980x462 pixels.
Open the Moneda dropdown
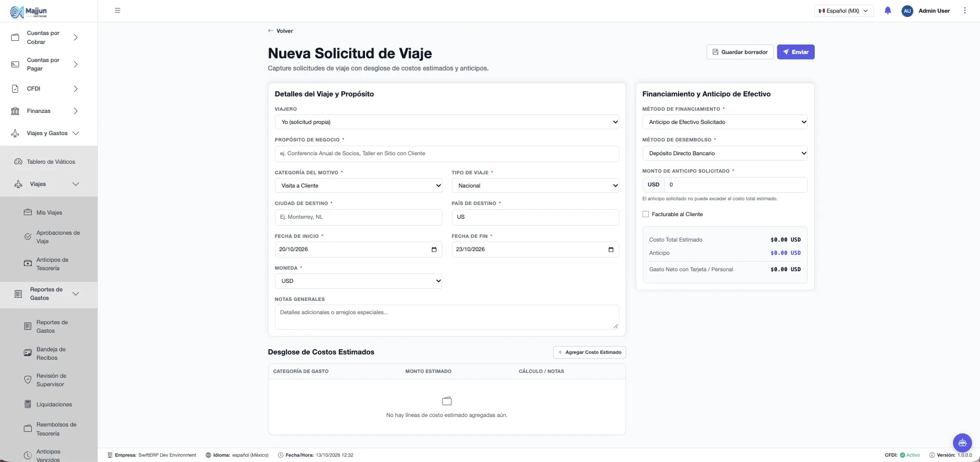coord(358,281)
